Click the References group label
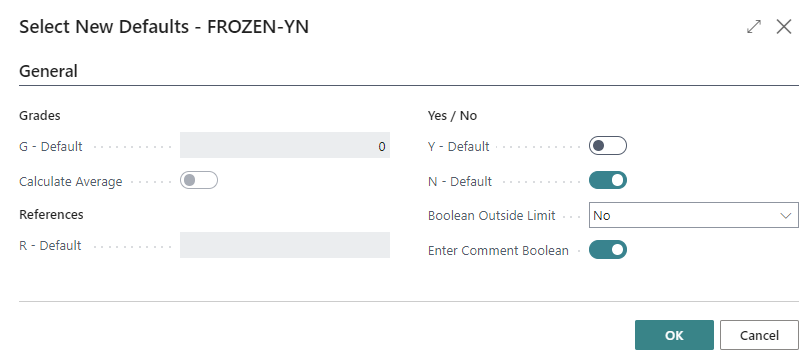The height and width of the screenshot is (362, 812). (x=51, y=214)
